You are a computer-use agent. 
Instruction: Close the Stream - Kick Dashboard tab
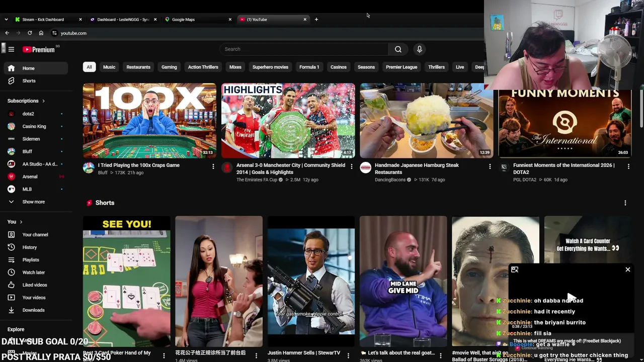(80, 20)
